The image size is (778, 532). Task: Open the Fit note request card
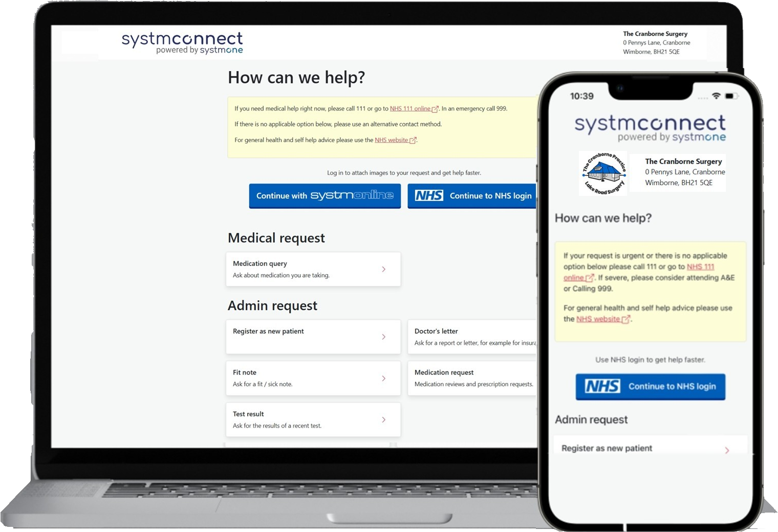click(x=313, y=378)
